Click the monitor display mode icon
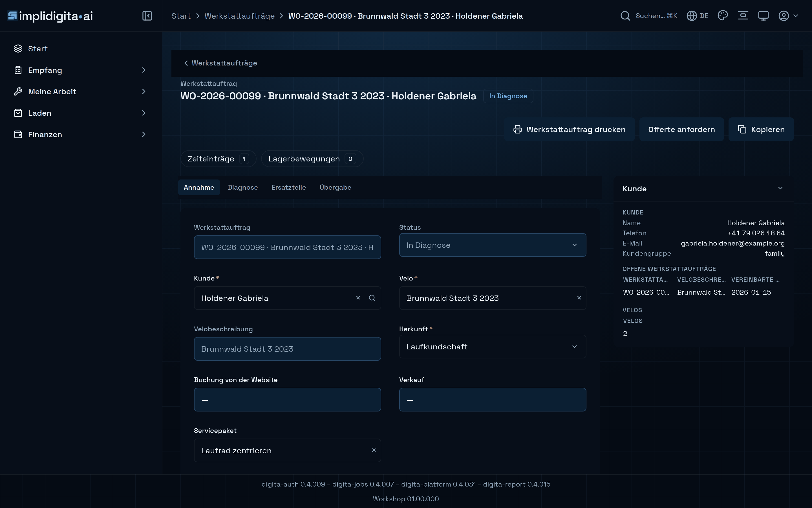This screenshot has width=812, height=508. (x=763, y=16)
